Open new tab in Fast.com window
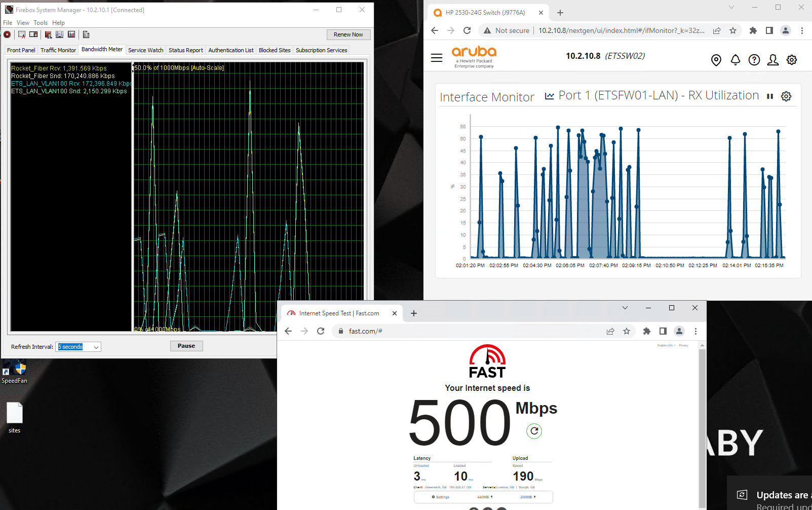Viewport: 812px width, 510px height. 414,313
